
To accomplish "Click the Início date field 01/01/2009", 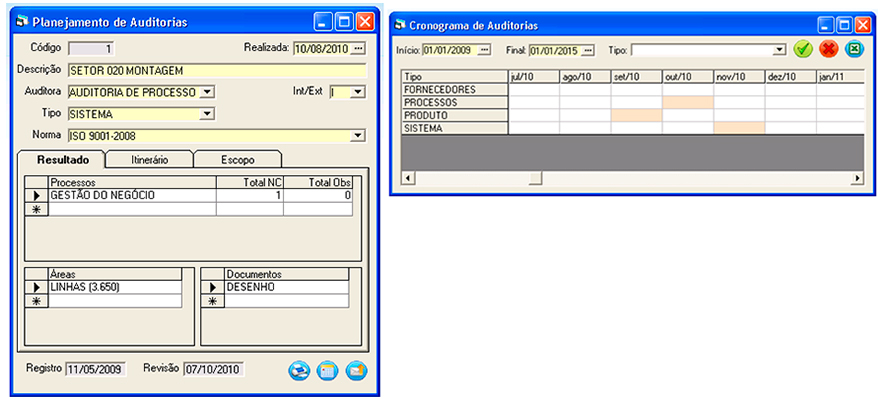I will click(450, 50).
